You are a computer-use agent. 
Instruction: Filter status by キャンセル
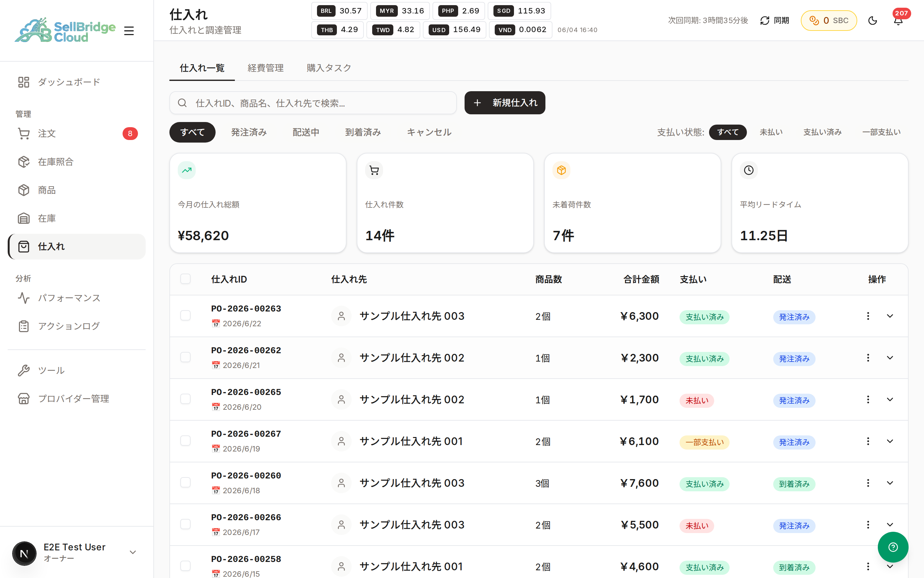coord(429,132)
